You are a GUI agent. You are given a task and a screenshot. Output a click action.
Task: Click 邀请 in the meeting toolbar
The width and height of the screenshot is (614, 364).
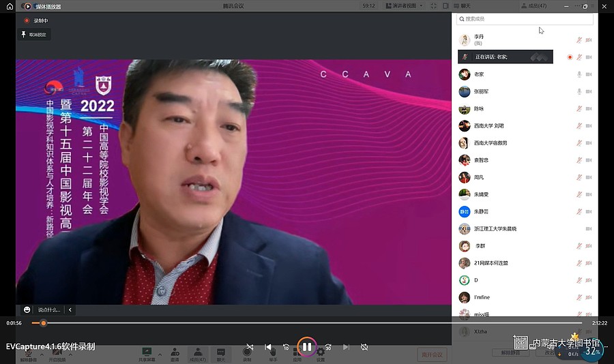click(x=175, y=354)
